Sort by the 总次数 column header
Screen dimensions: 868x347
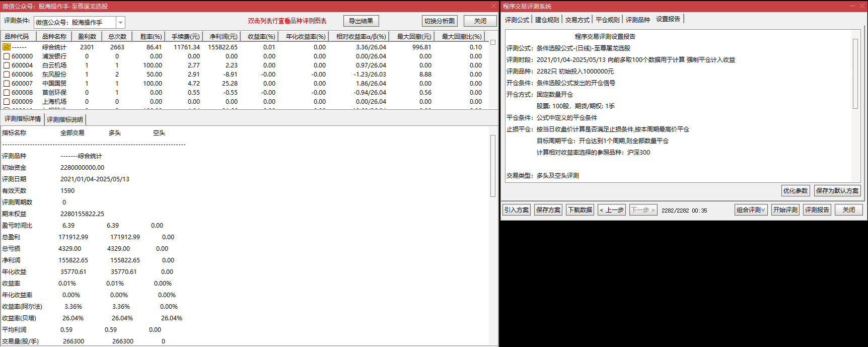[117, 37]
